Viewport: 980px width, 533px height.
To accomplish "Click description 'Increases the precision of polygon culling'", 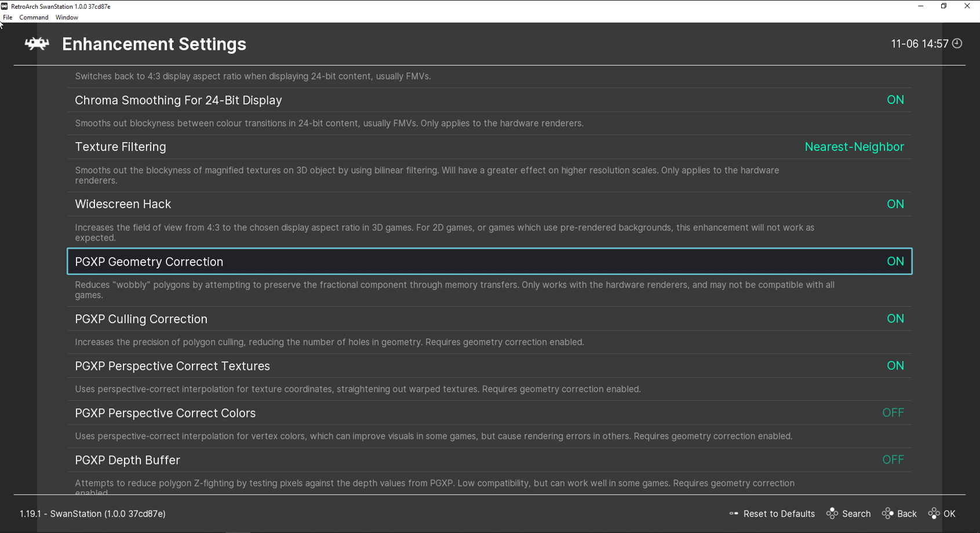I will click(x=329, y=342).
